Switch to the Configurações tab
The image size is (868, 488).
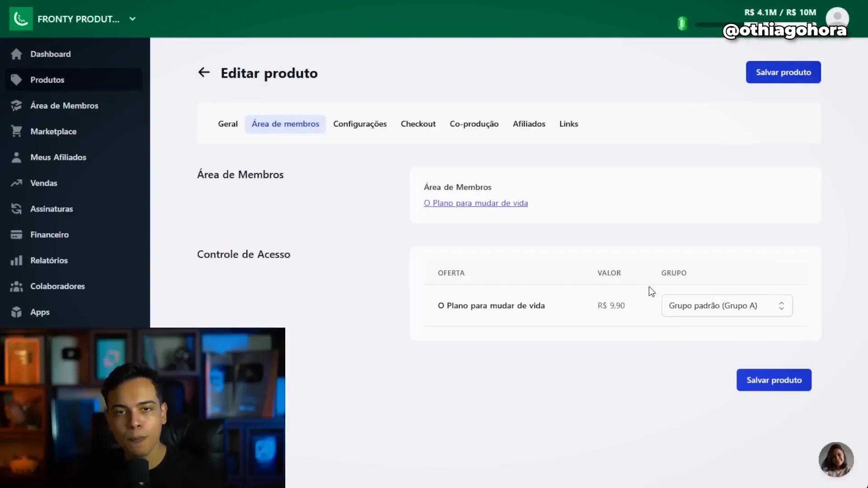pyautogui.click(x=360, y=124)
